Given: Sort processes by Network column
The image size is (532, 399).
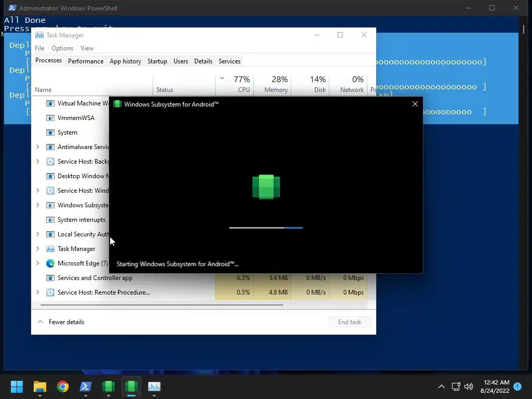Looking at the screenshot, I should coord(348,84).
